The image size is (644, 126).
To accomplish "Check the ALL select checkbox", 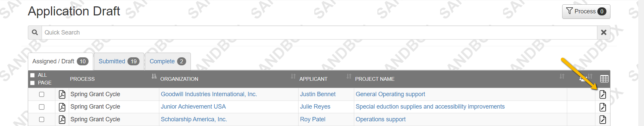I will (33, 75).
